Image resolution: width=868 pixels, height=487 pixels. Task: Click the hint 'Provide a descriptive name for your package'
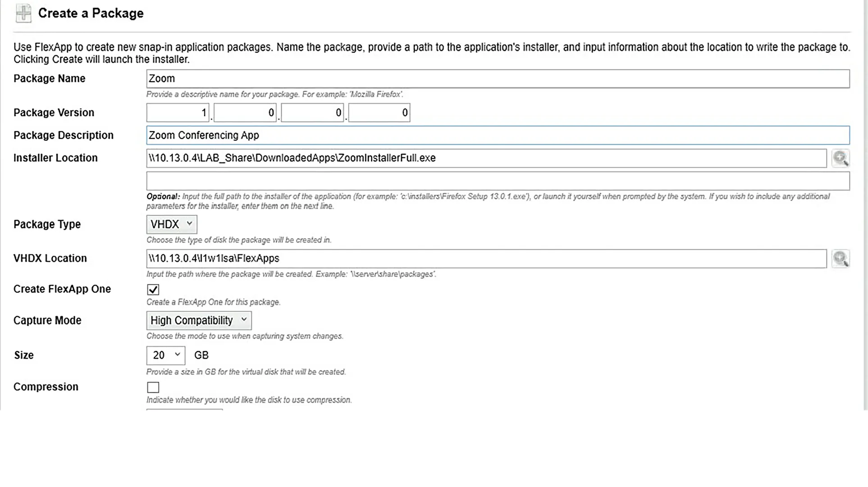click(274, 94)
